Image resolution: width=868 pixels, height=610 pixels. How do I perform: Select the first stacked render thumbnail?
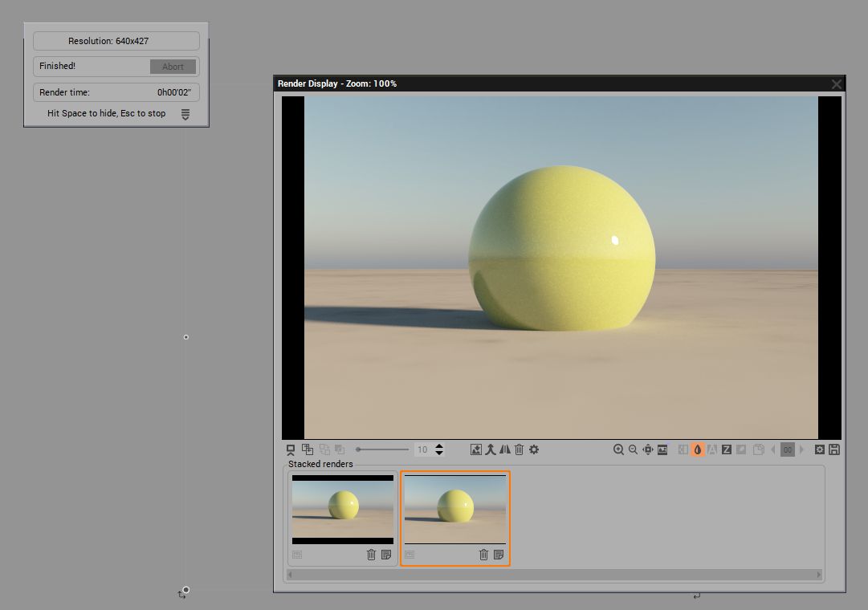pyautogui.click(x=343, y=509)
